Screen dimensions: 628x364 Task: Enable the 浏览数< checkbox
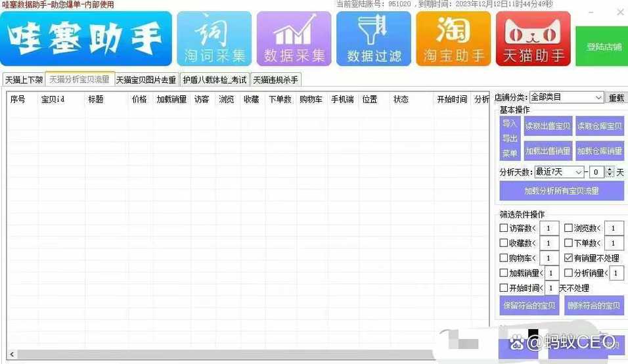click(x=568, y=228)
